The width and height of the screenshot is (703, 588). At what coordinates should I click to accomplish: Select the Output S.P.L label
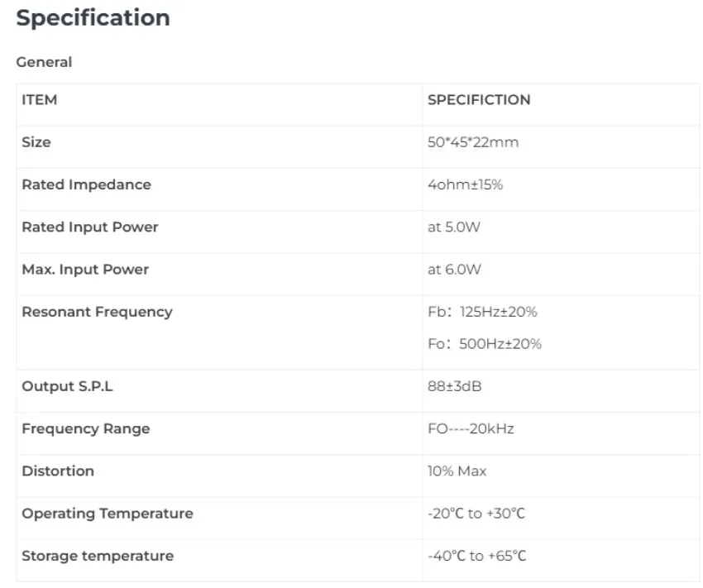[x=67, y=386]
